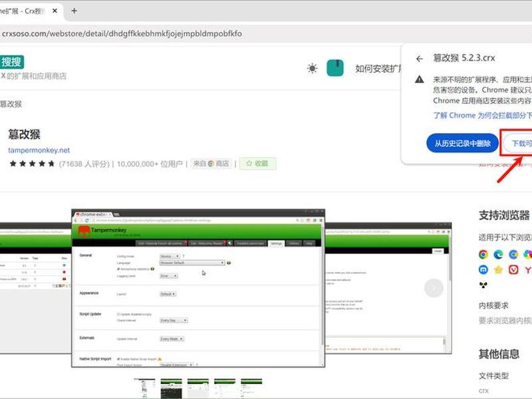Toggle the sun light/dark theme icon
Viewport: 532px width, 399px height.
(312, 68)
